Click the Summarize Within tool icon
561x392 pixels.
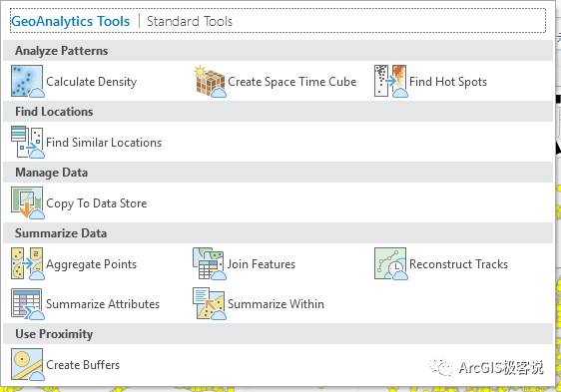coord(210,303)
